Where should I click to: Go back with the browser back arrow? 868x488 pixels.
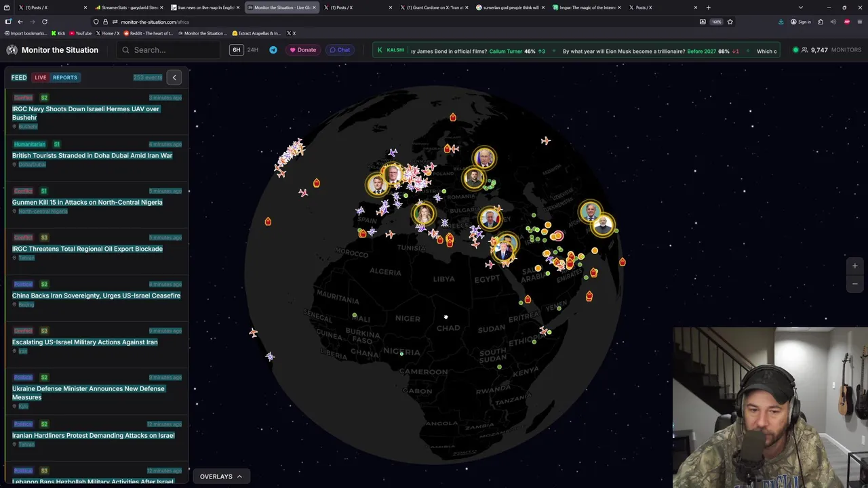click(20, 22)
